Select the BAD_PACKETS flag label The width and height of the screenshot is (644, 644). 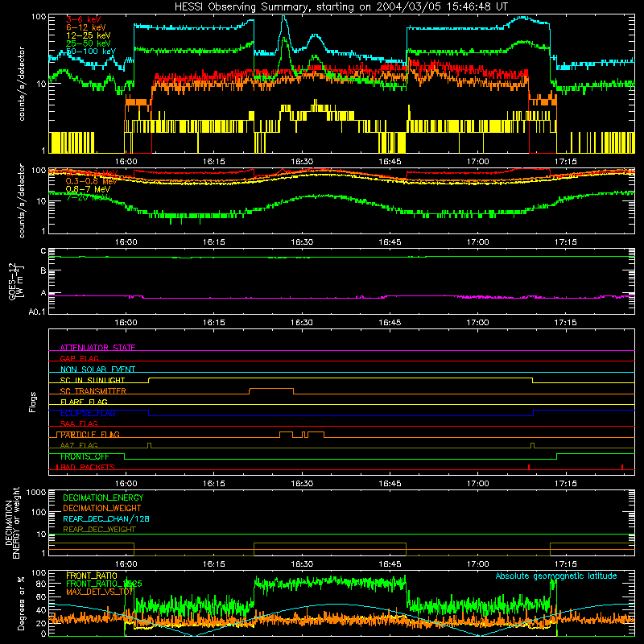click(87, 467)
